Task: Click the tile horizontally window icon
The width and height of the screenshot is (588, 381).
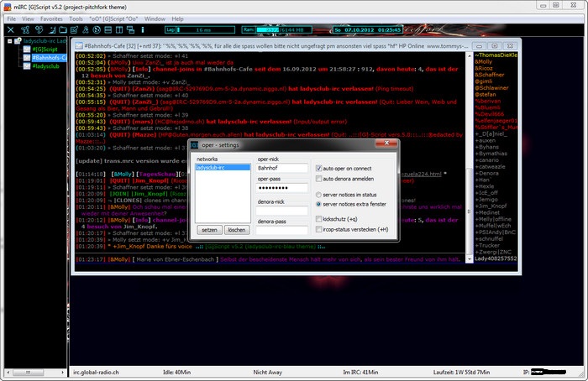Action: click(x=108, y=29)
